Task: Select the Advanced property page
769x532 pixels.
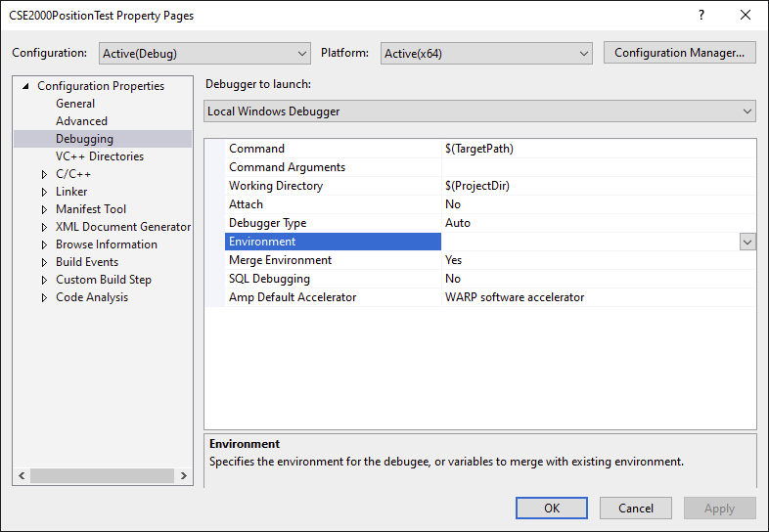Action: [x=81, y=121]
